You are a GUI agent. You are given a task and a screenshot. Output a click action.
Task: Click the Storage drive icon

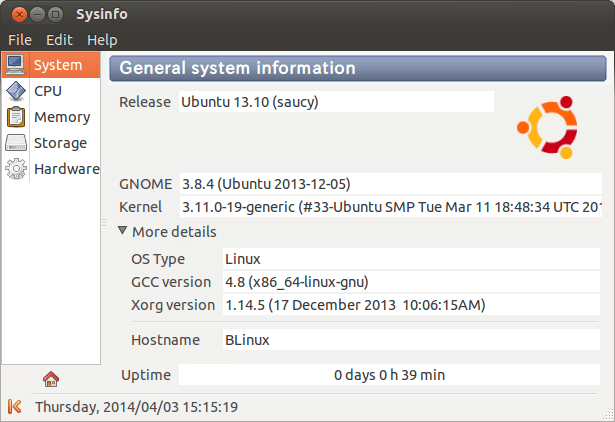[15, 143]
